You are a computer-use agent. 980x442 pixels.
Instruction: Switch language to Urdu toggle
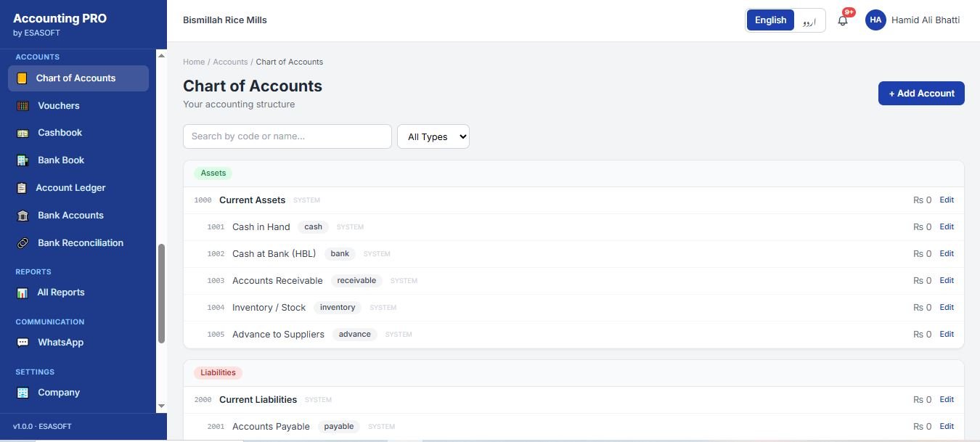click(809, 20)
